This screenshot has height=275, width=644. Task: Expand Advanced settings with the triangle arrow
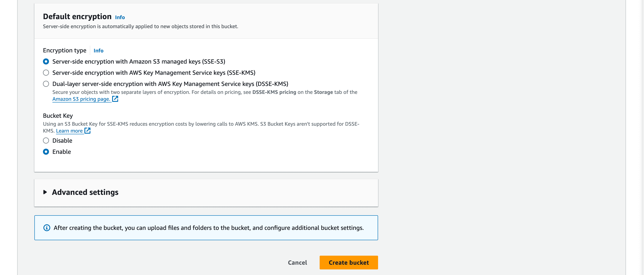pyautogui.click(x=45, y=192)
